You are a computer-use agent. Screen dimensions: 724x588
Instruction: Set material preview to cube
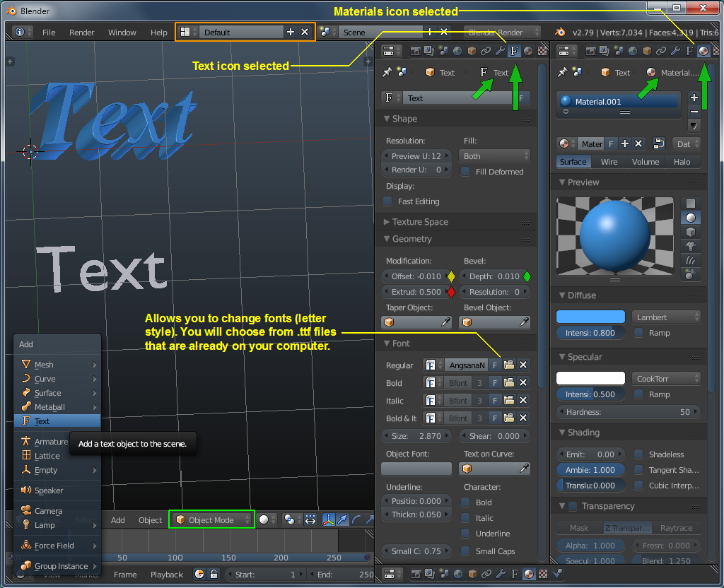690,232
